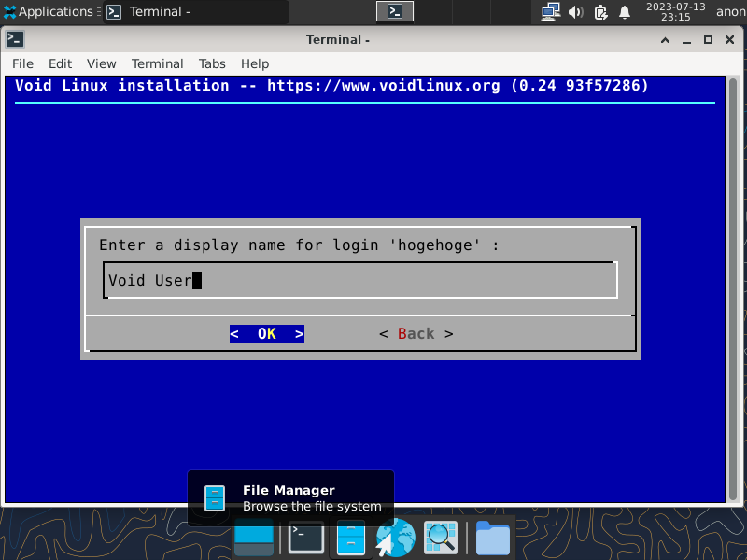Launch Terminal Emulator from the dock
747x560 pixels.
point(306,539)
